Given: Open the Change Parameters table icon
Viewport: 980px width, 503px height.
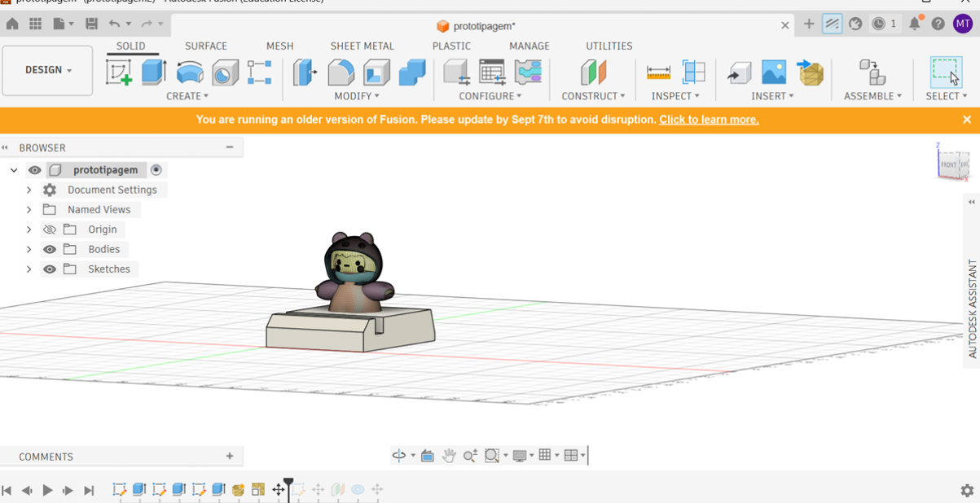Looking at the screenshot, I should 492,72.
